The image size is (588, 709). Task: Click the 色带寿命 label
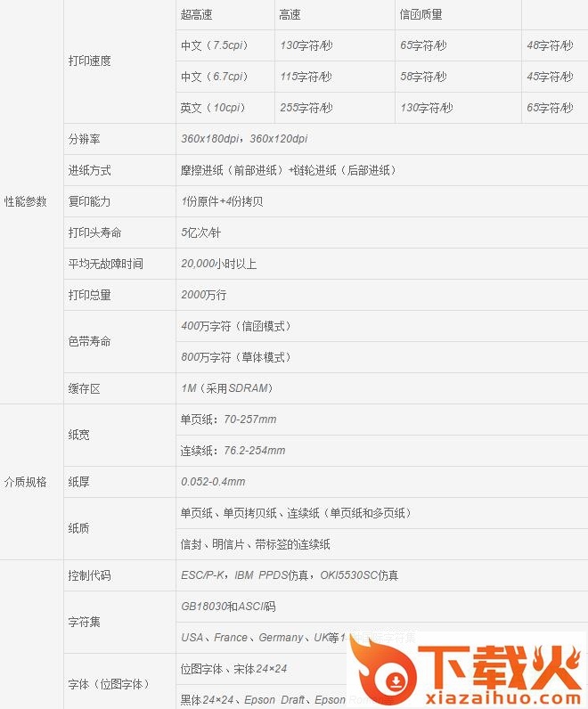point(90,341)
